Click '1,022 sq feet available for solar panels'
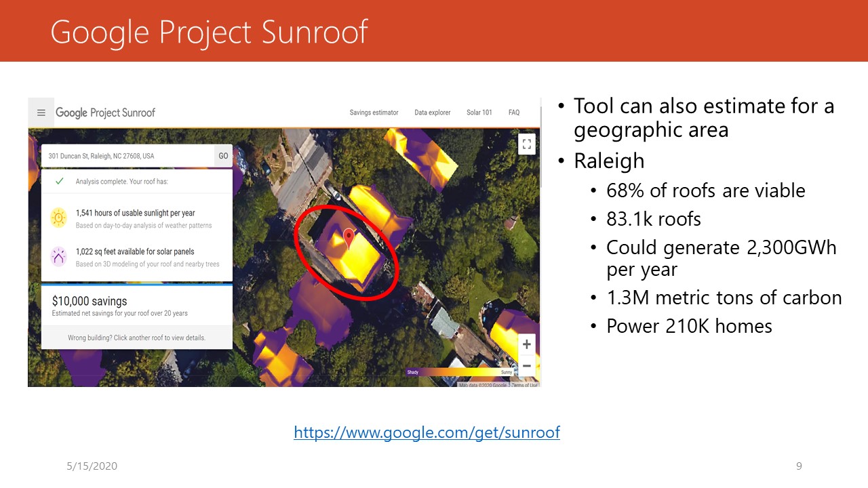This screenshot has height=488, width=868. pyautogui.click(x=135, y=251)
